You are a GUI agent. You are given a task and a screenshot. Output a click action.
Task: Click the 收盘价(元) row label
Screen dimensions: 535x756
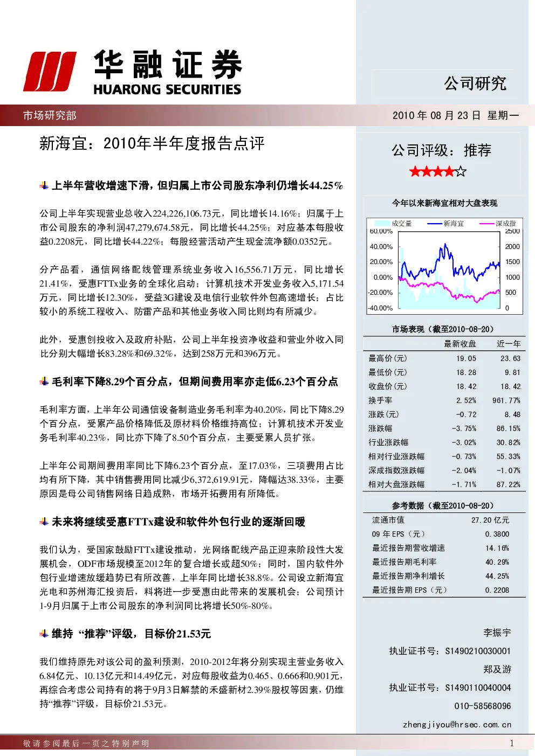[x=388, y=386]
